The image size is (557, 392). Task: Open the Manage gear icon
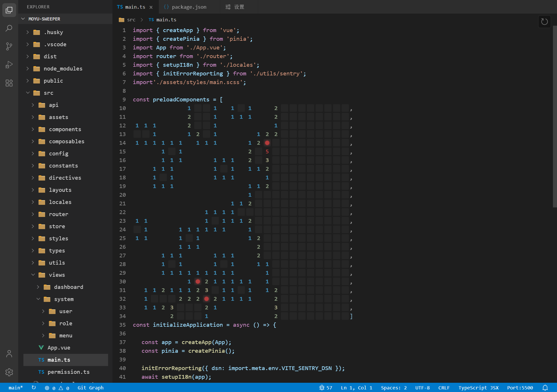coord(9,372)
